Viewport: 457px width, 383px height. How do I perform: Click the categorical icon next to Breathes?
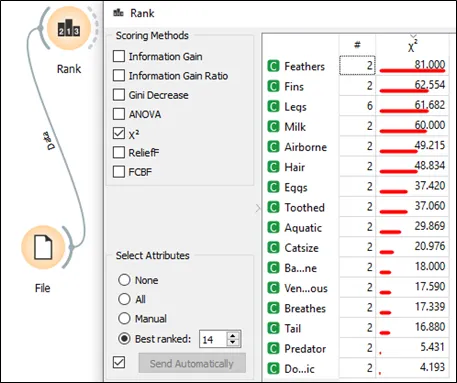[273, 308]
